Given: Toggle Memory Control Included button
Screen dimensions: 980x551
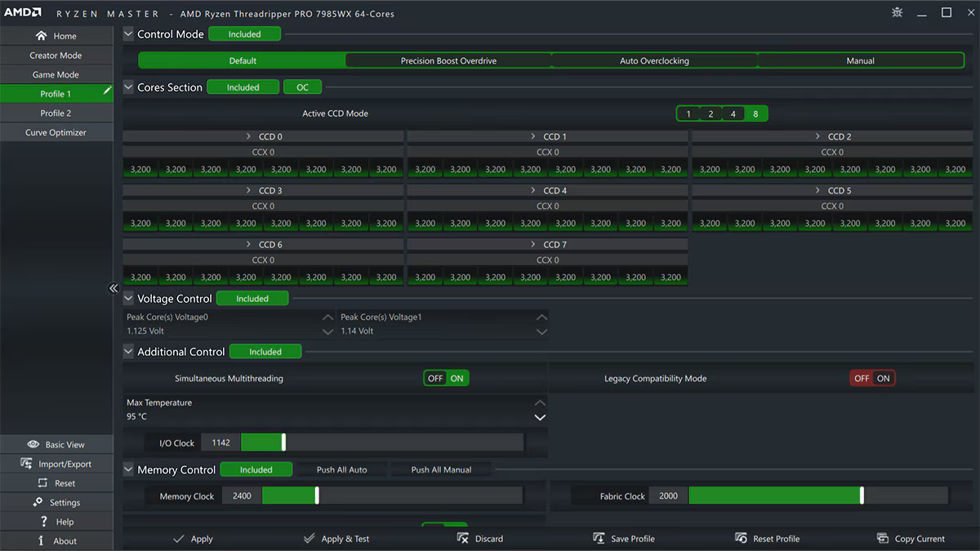Looking at the screenshot, I should [256, 469].
